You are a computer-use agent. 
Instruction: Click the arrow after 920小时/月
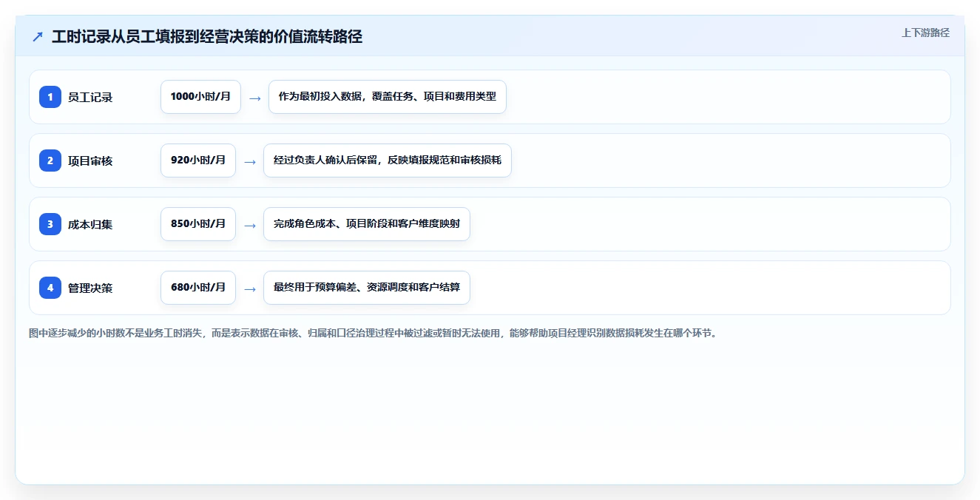[250, 161]
